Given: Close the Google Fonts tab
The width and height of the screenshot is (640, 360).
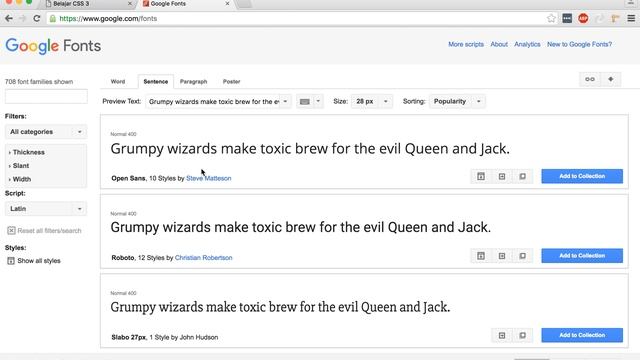Looking at the screenshot, I should click(227, 4).
